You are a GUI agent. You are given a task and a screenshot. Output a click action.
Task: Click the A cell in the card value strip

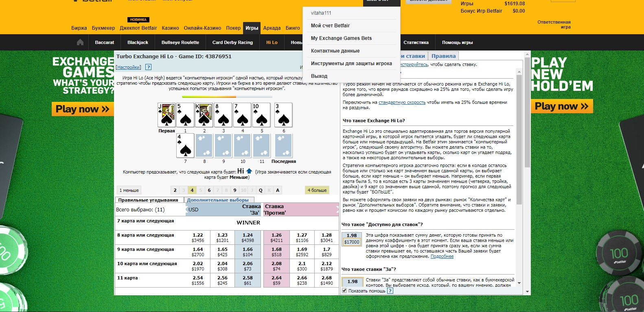pyautogui.click(x=278, y=190)
